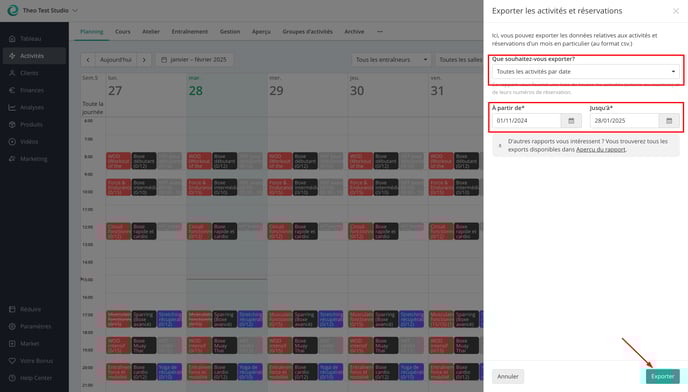Screen dimensions: 688x392
Task: Select day 30 column header
Action: [x=357, y=91]
